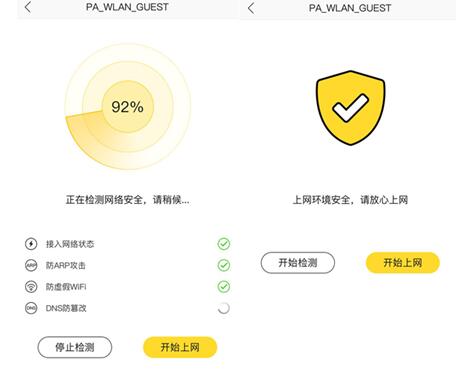Click the 开始检测 button
Viewport: 456px width, 373px height.
point(298,263)
